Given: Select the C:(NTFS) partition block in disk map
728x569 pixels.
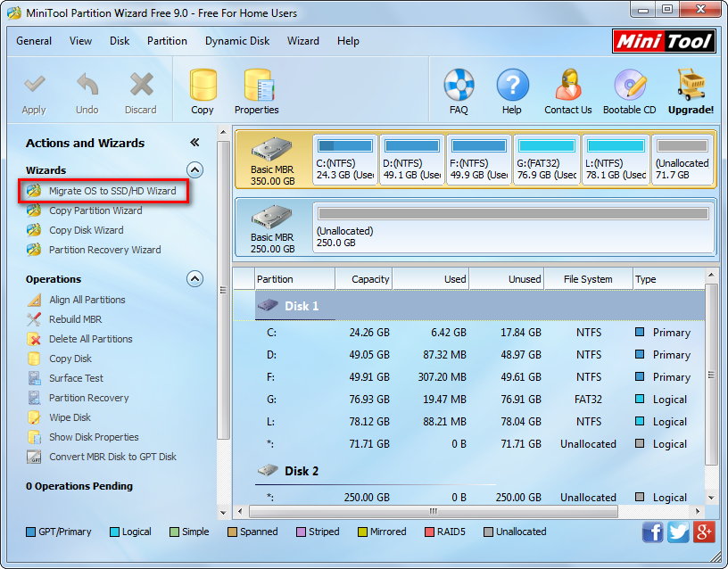Looking at the screenshot, I should tap(345, 161).
